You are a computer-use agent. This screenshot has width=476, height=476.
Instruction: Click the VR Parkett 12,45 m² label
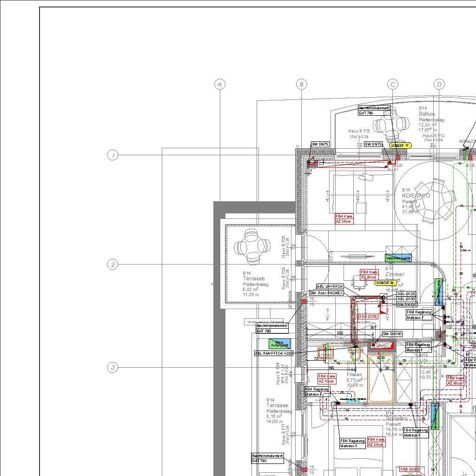[428, 366]
